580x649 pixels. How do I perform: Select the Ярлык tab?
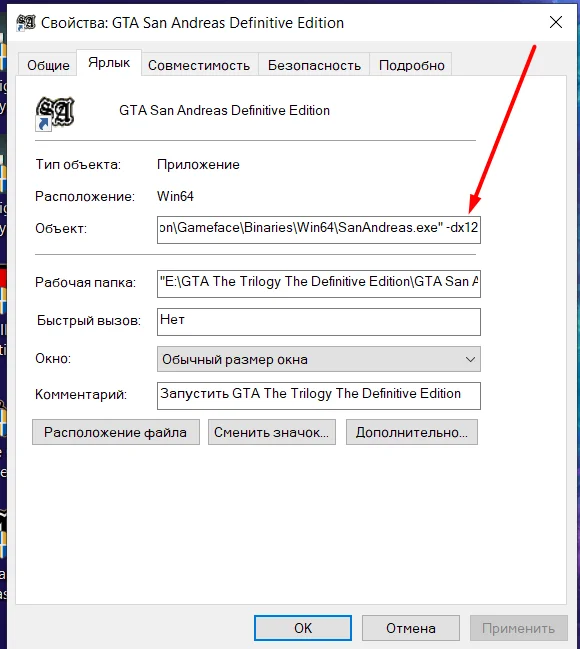coord(109,62)
